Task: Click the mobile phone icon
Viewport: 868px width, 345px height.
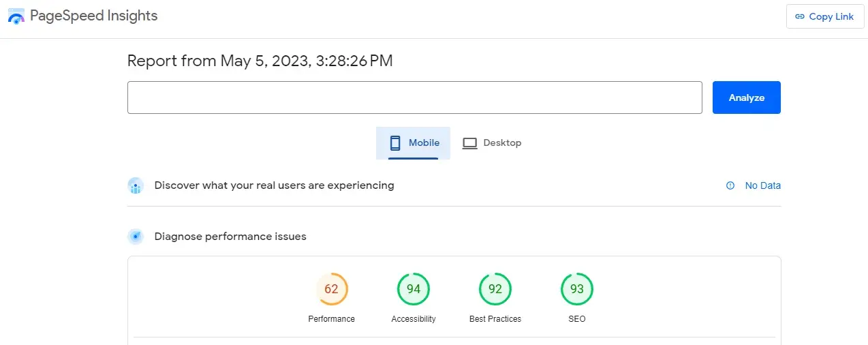Action: point(395,143)
